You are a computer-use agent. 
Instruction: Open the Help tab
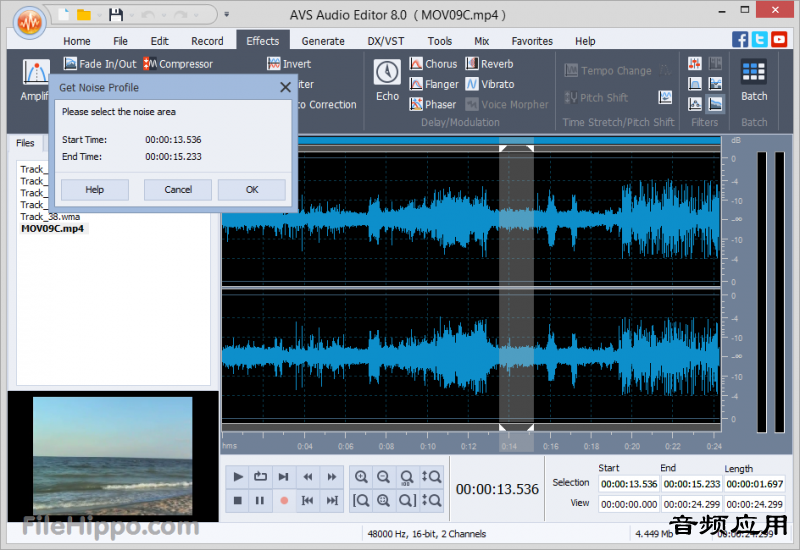pos(585,41)
